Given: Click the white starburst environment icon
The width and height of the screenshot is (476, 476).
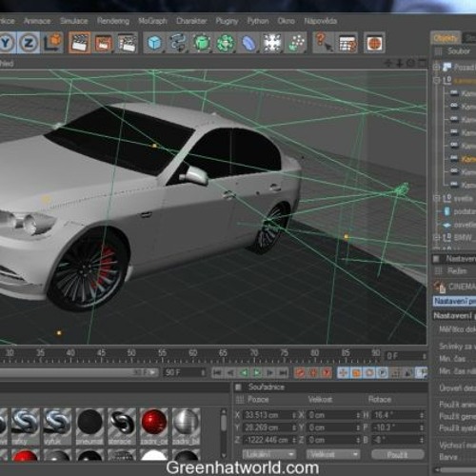Looking at the screenshot, I should [x=272, y=43].
